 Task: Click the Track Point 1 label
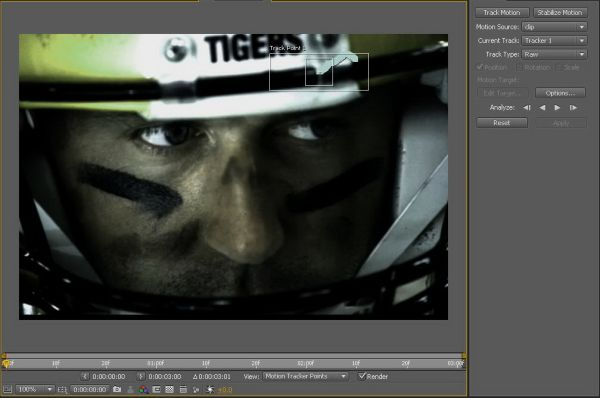click(287, 48)
